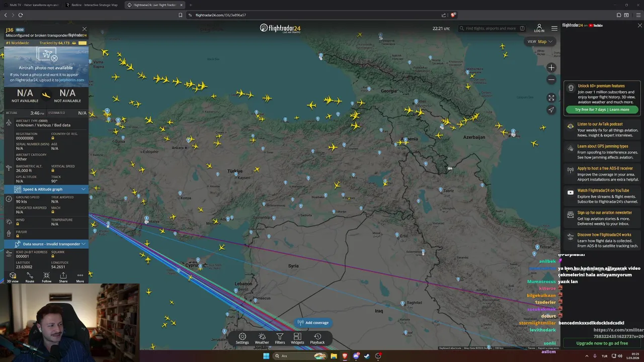
Task: Open map Settings in the bottom toolbar
Action: click(242, 338)
